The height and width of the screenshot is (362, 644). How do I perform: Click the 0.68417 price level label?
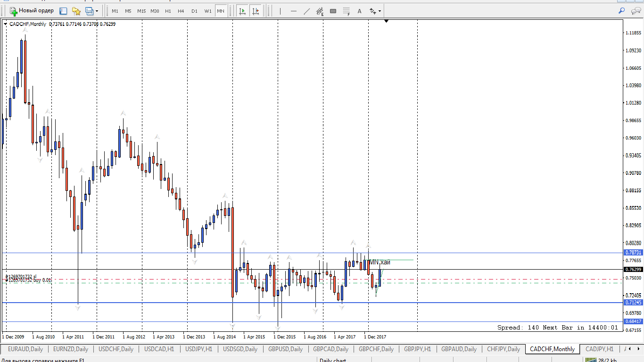[x=633, y=321]
